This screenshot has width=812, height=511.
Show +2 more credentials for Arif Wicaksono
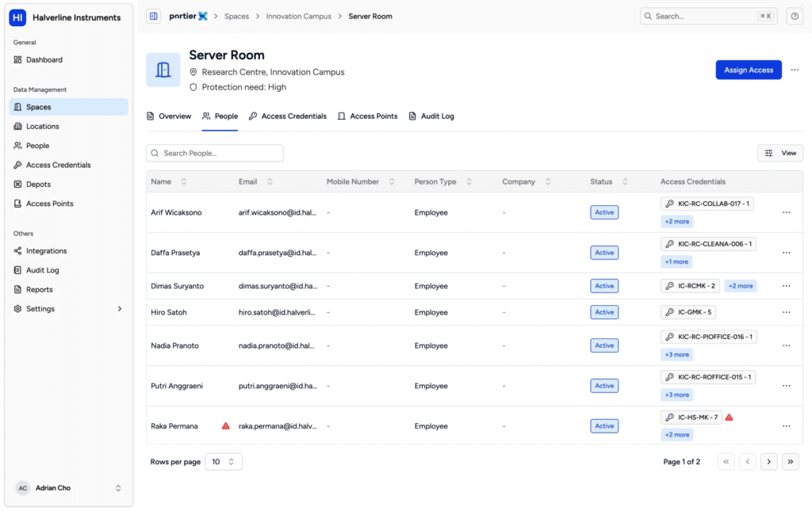click(x=677, y=222)
